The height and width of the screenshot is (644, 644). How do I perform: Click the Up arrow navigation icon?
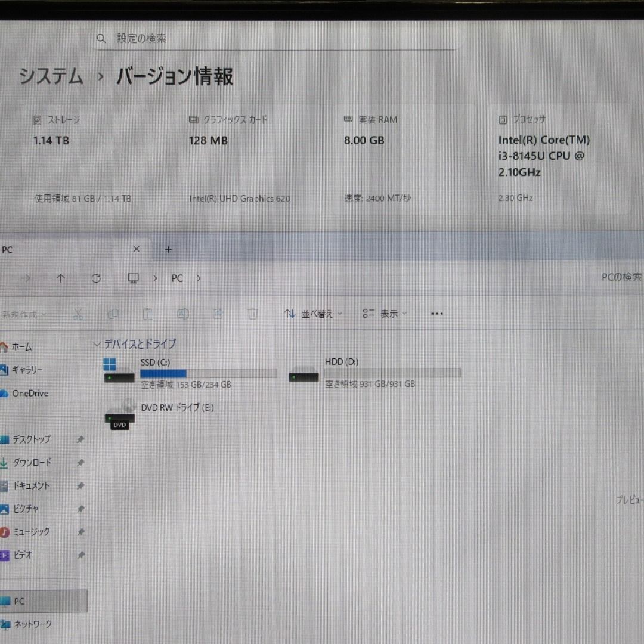[61, 278]
